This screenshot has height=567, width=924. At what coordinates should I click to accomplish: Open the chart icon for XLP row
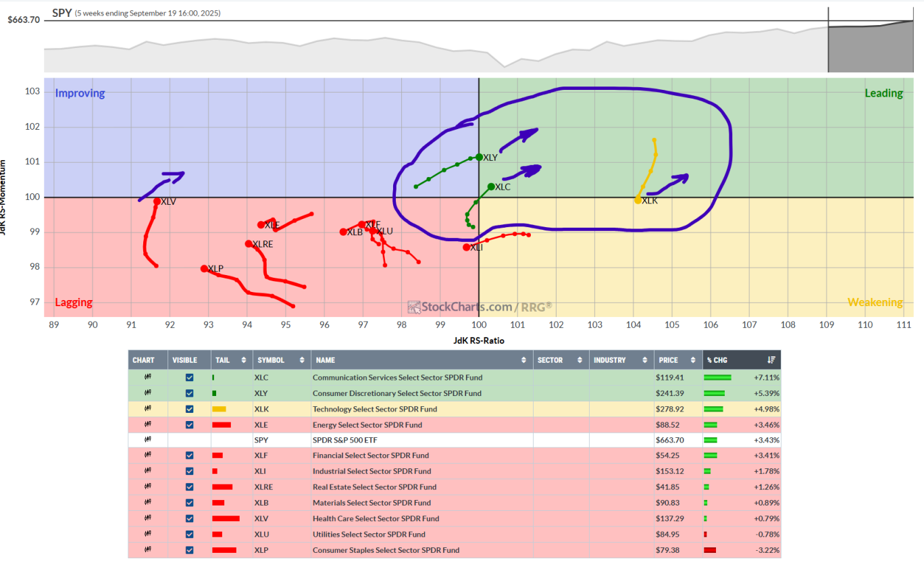[x=147, y=549]
